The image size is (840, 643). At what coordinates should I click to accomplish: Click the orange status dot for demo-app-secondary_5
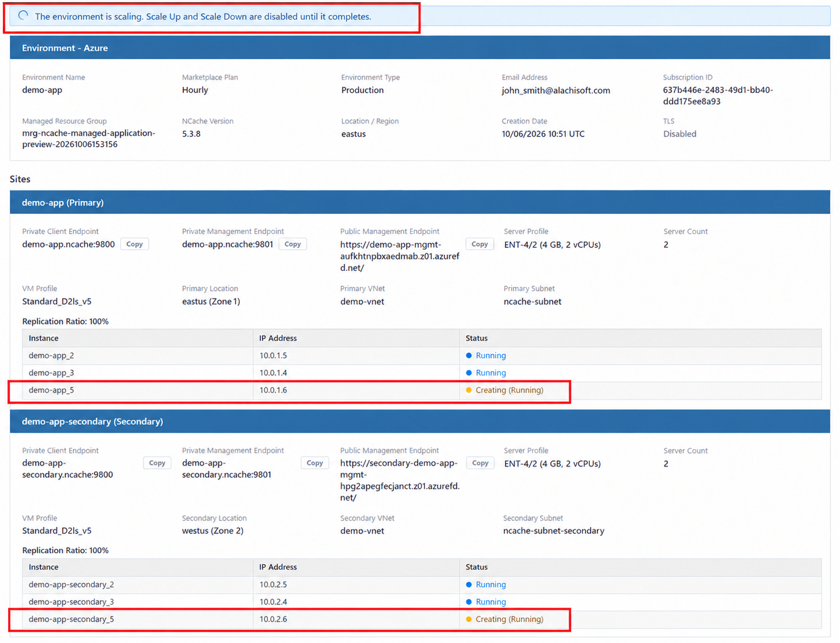pos(469,620)
